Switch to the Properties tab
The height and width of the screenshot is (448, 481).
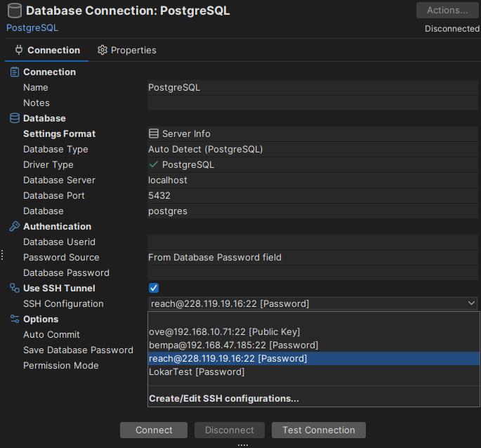point(126,50)
